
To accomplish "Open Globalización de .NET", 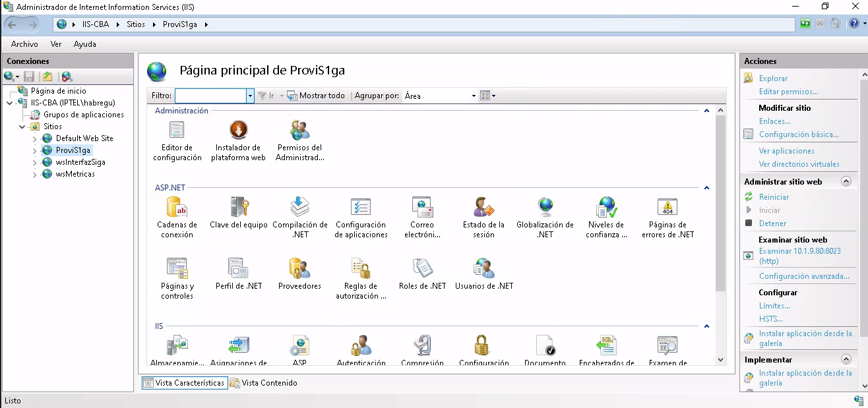I will coord(545,218).
